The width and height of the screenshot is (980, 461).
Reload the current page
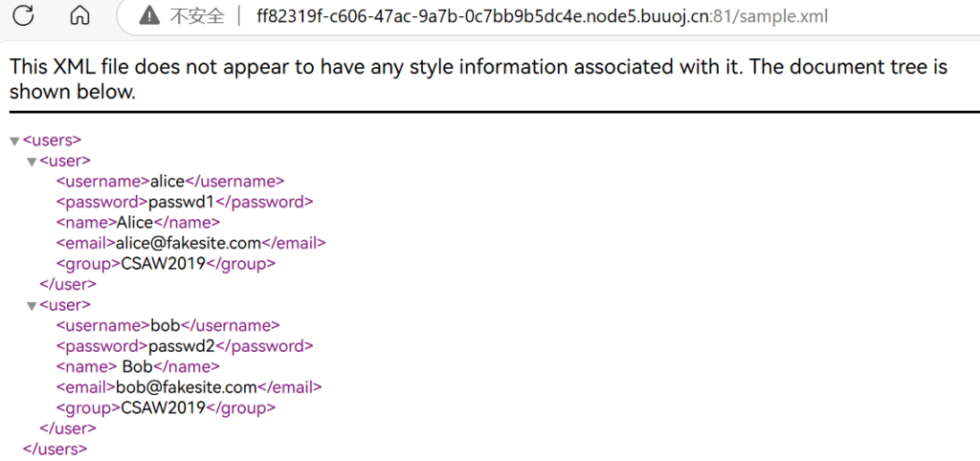(x=24, y=15)
